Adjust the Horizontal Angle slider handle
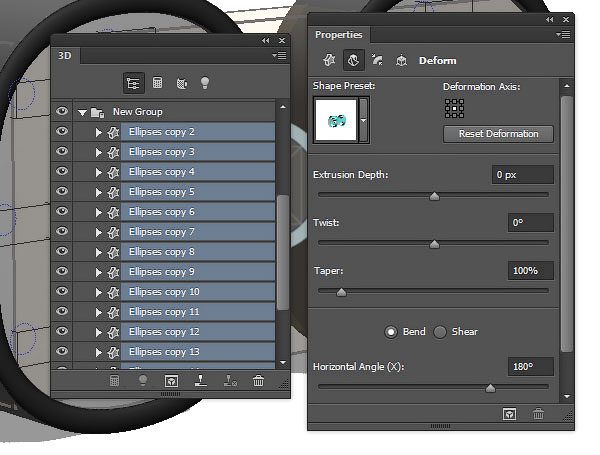 point(490,388)
